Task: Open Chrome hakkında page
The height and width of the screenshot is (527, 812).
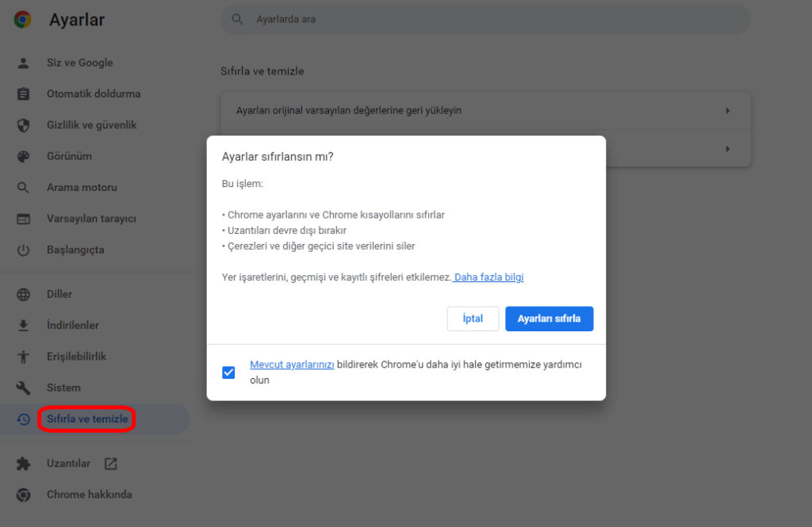Action: [89, 495]
